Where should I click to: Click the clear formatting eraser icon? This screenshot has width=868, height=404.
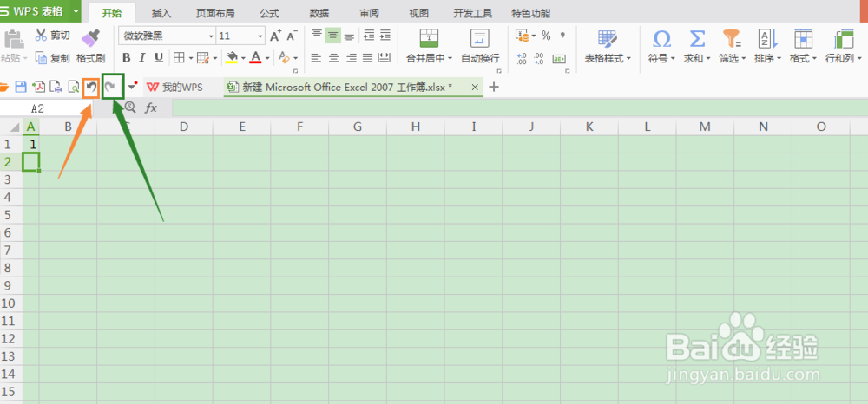point(284,57)
